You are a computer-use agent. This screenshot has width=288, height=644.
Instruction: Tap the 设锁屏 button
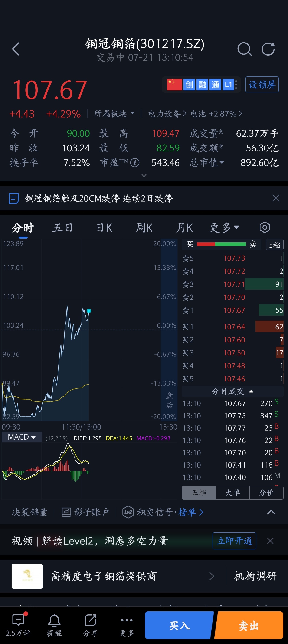point(262,85)
